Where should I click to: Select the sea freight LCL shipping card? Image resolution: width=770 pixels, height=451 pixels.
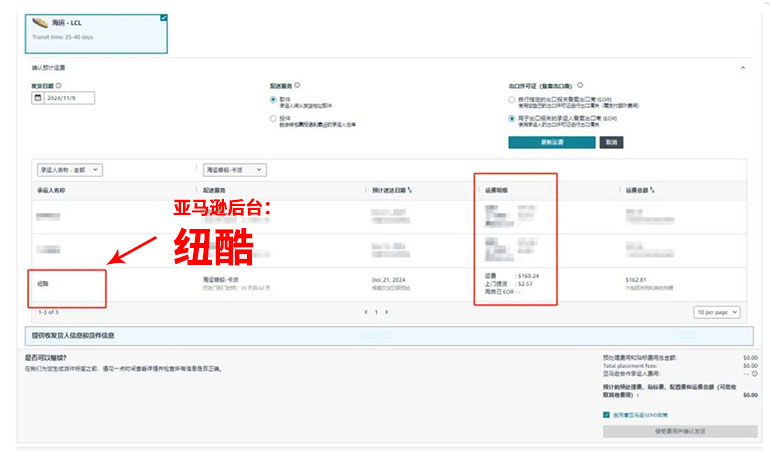pos(97,32)
